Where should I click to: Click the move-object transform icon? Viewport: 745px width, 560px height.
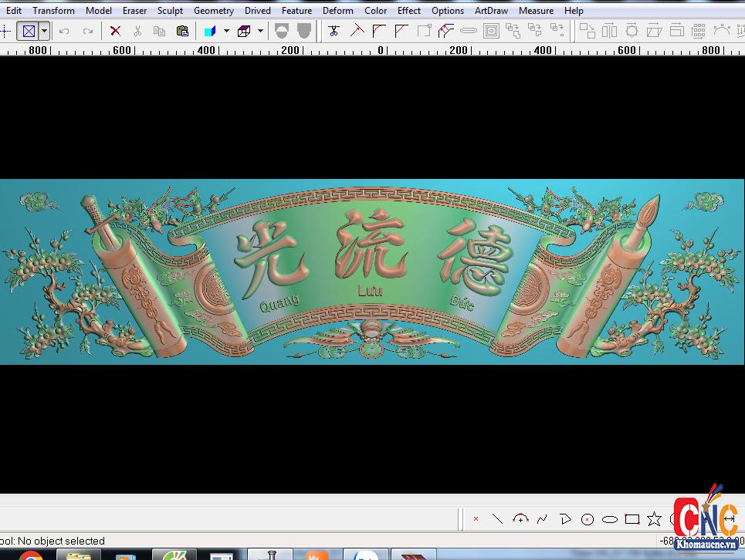point(588,32)
